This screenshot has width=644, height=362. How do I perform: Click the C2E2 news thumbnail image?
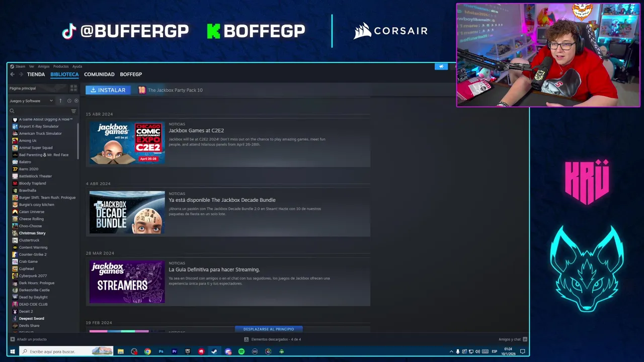(x=127, y=143)
